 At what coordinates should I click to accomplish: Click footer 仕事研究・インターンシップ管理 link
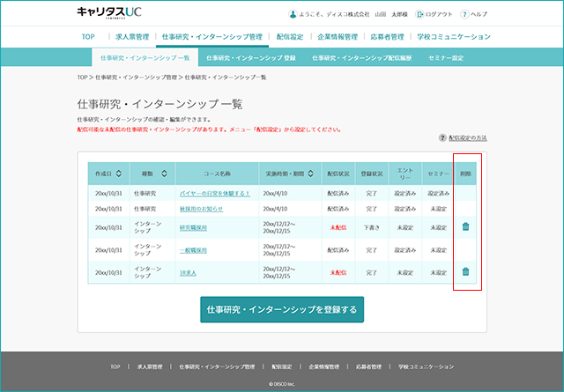pyautogui.click(x=217, y=366)
